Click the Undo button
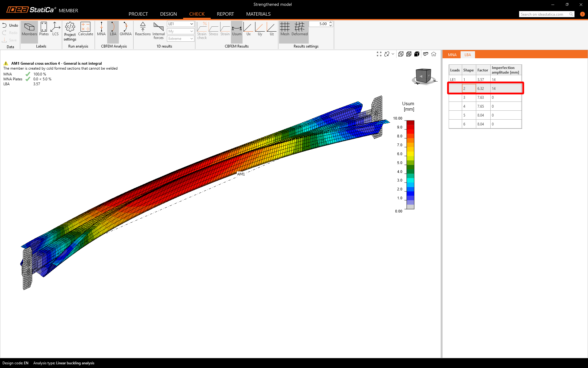Screen dimensions: 588x368 pos(10,25)
